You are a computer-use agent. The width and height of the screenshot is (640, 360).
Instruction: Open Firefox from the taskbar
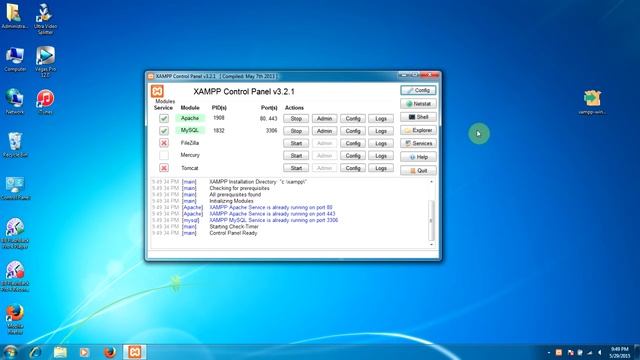click(109, 352)
